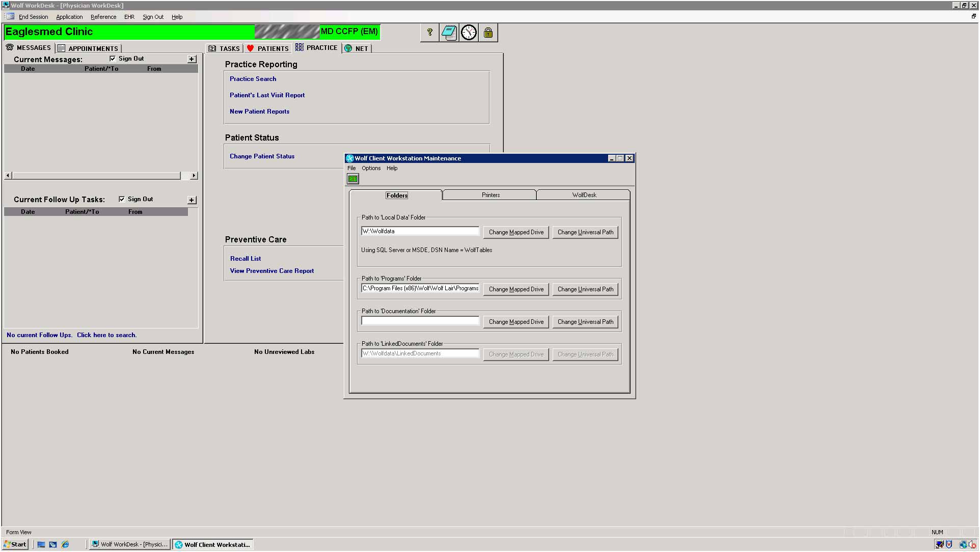This screenshot has height=552, width=980.
Task: Switch to the Printers tab
Action: click(491, 195)
